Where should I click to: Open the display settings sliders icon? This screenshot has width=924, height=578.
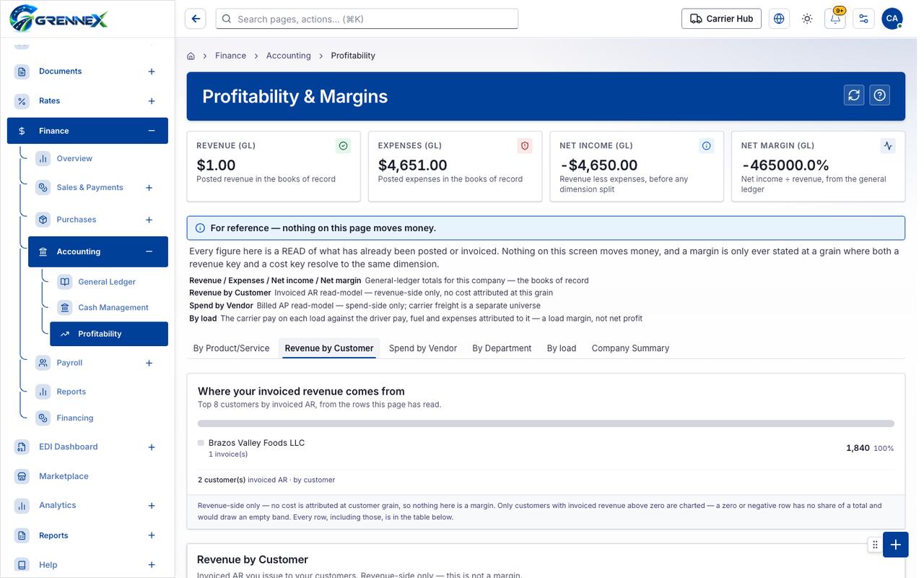click(863, 19)
